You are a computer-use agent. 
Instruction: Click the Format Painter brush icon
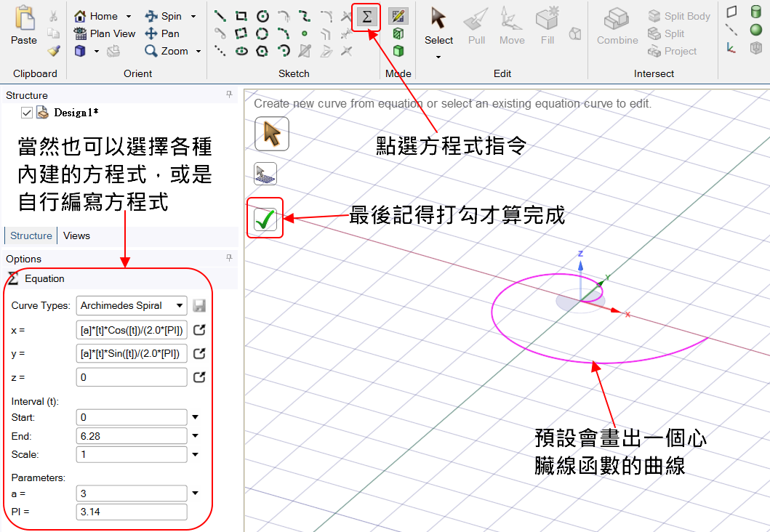(x=54, y=51)
